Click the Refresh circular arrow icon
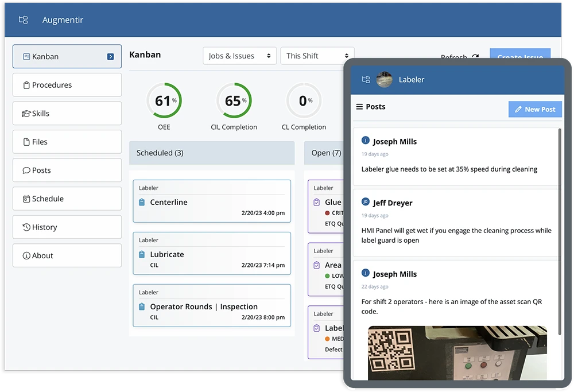This screenshot has width=574, height=392. [x=475, y=57]
